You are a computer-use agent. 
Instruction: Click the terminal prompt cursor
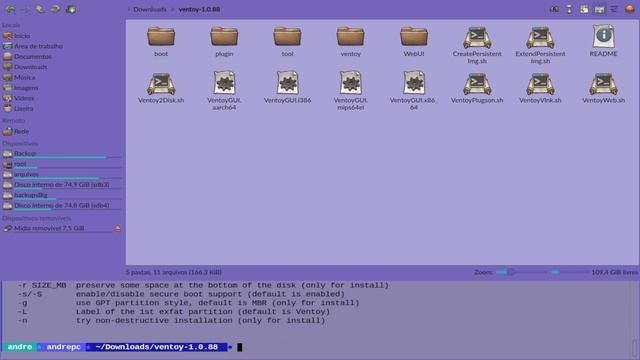tap(240, 347)
